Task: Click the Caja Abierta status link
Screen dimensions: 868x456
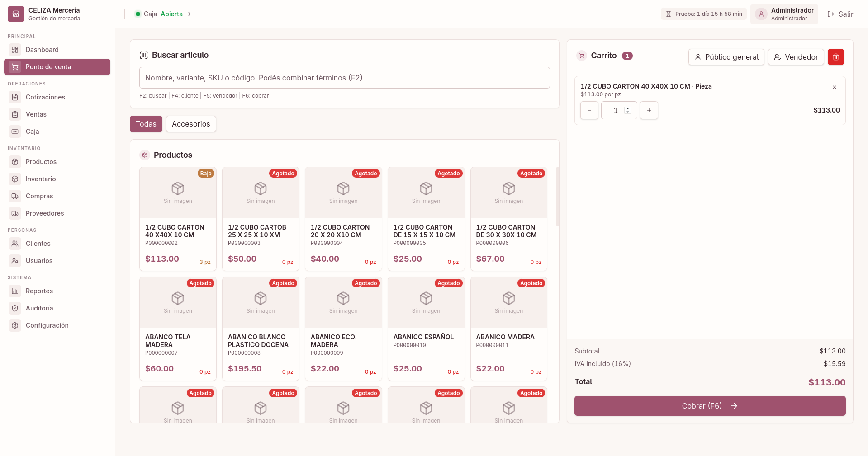Action: pos(163,14)
